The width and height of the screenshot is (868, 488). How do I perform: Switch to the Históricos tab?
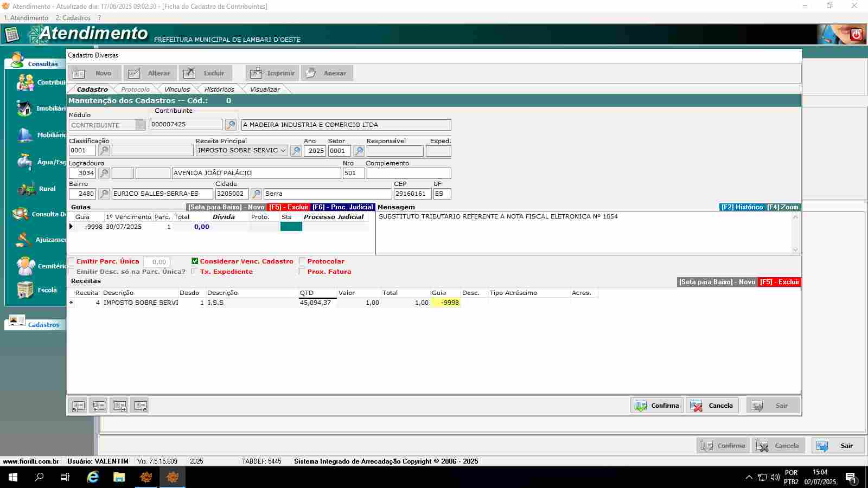pos(219,89)
